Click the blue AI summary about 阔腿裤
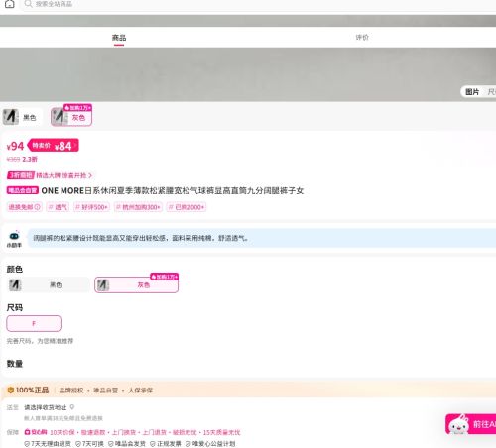The image size is (496, 448). 261,238
